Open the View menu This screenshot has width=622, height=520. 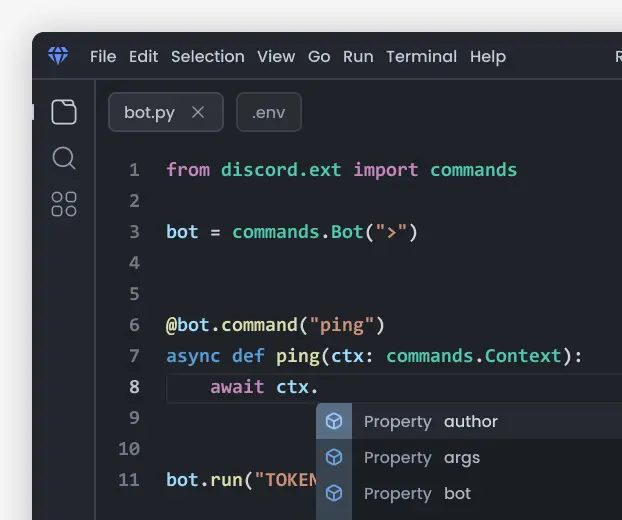click(276, 57)
